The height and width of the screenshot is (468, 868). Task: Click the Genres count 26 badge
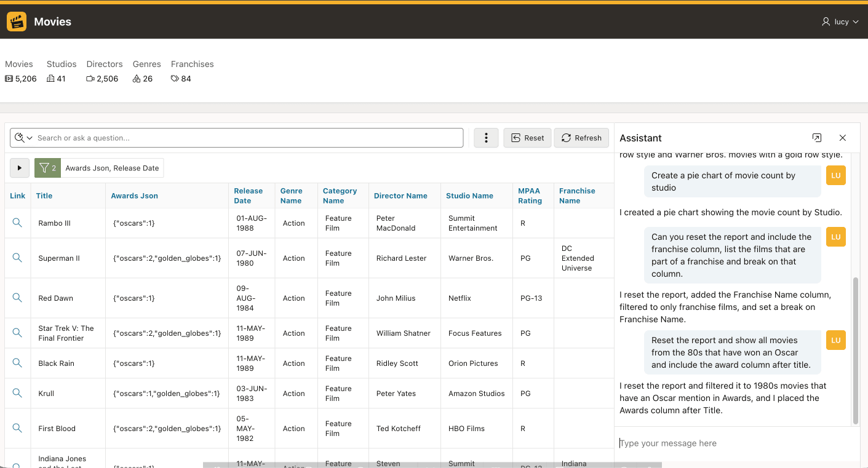(x=143, y=79)
